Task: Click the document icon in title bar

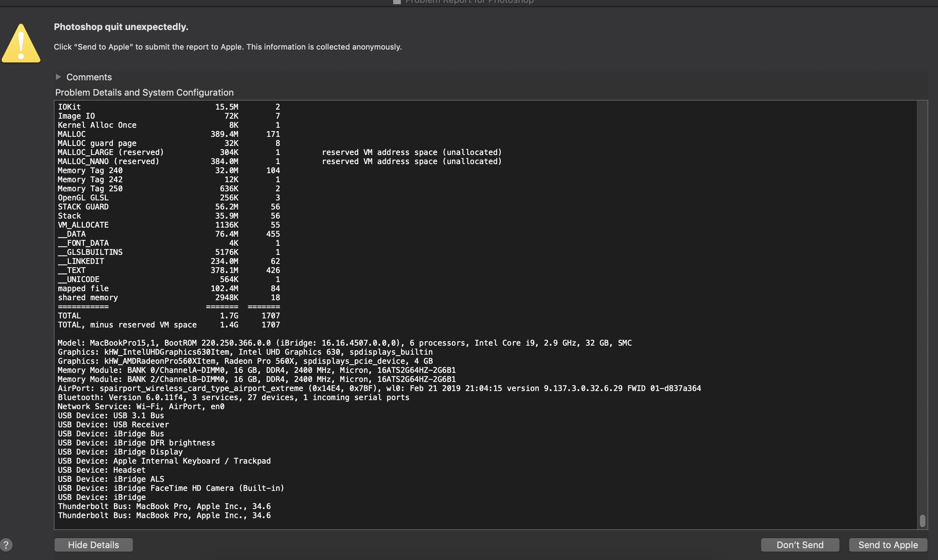Action: click(x=397, y=1)
